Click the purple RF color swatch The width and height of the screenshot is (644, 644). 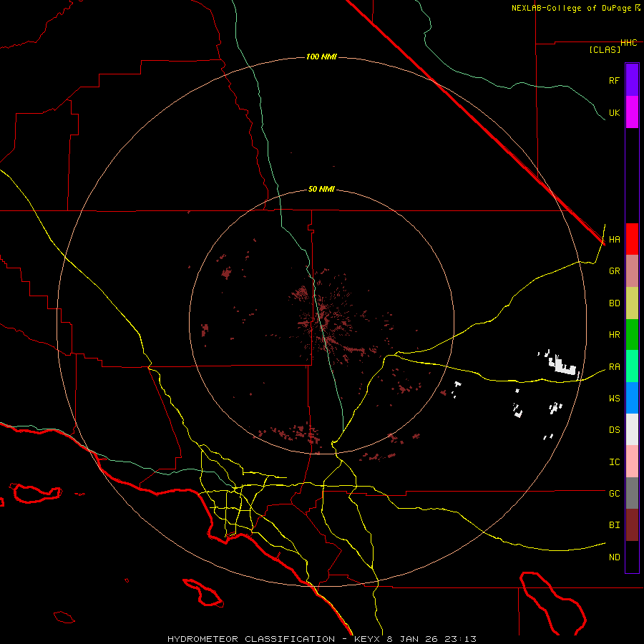pyautogui.click(x=632, y=79)
